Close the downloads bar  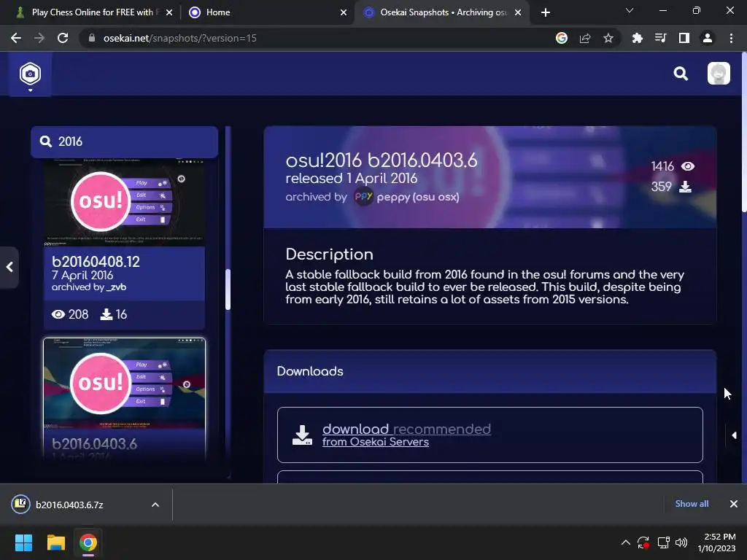click(734, 504)
